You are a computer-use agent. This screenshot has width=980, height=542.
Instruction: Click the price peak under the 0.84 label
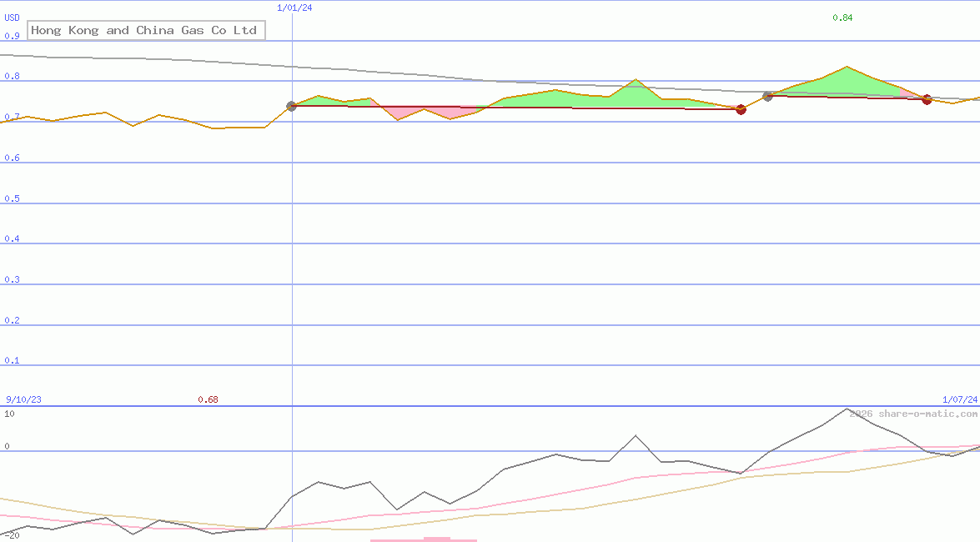[847, 67]
